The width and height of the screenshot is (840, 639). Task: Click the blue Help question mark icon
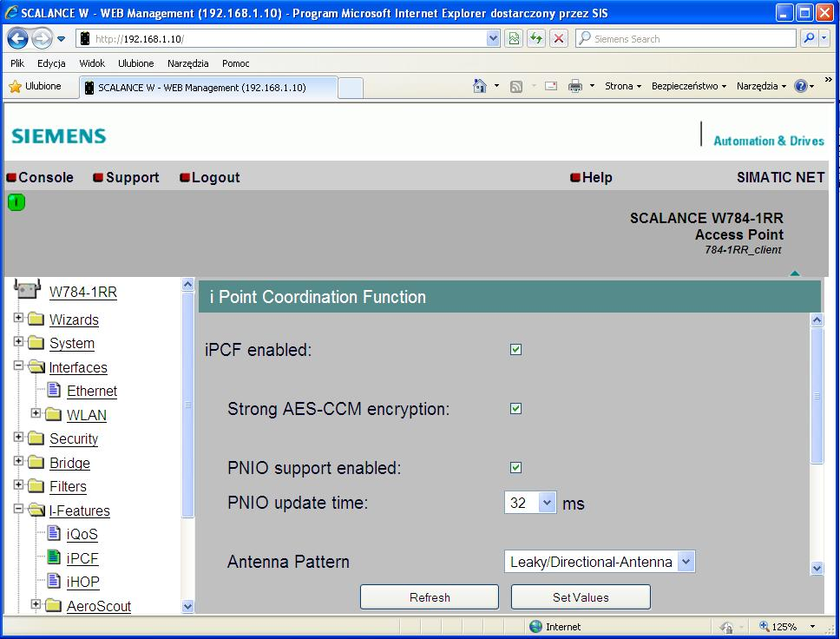[x=800, y=86]
